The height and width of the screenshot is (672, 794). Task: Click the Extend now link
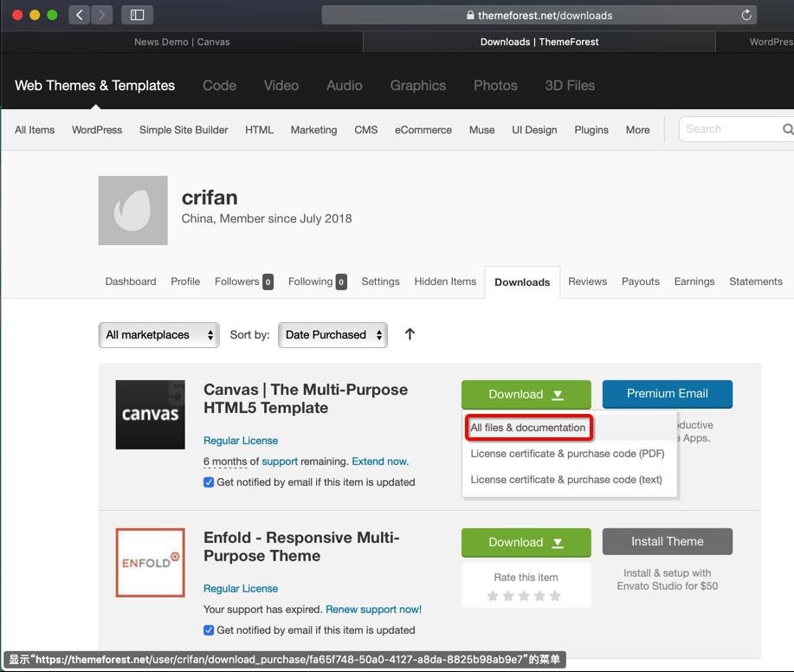pyautogui.click(x=380, y=462)
